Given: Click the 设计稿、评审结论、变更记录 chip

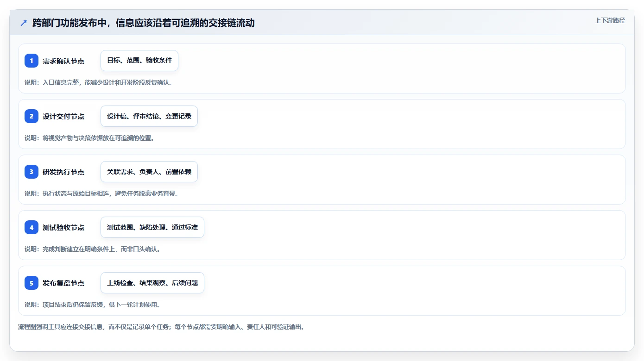Looking at the screenshot, I should tap(149, 116).
